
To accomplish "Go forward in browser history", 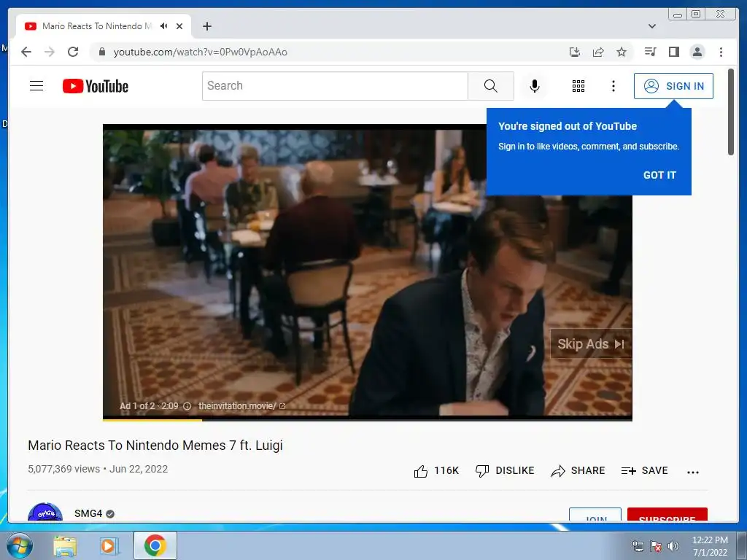I will coord(50,52).
